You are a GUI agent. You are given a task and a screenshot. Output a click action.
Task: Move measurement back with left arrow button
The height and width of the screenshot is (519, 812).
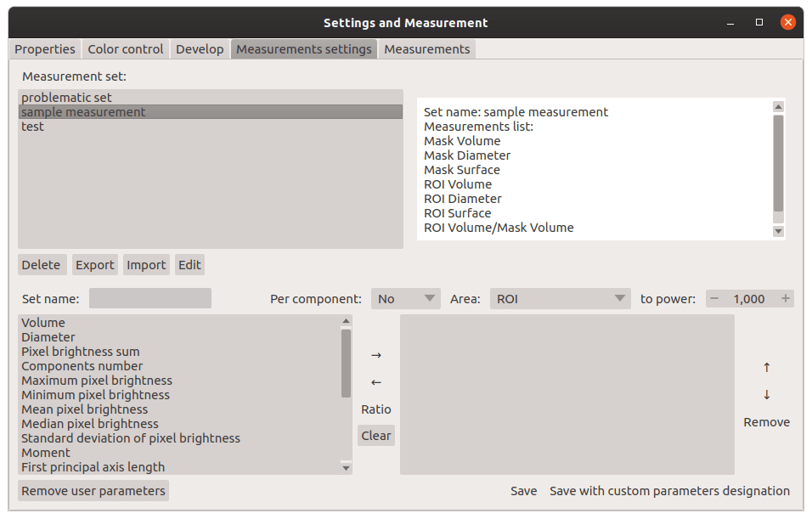[x=376, y=382]
